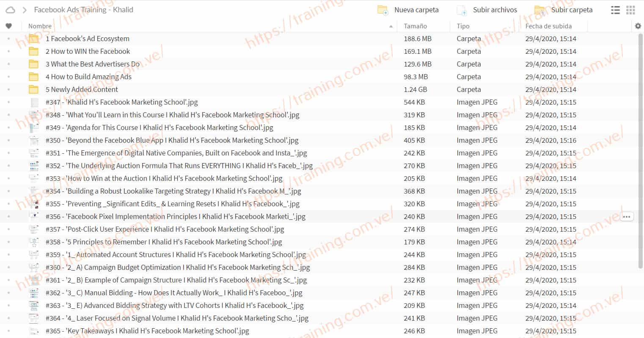Click upload date '29/4/2020, 15:16'

(551, 140)
